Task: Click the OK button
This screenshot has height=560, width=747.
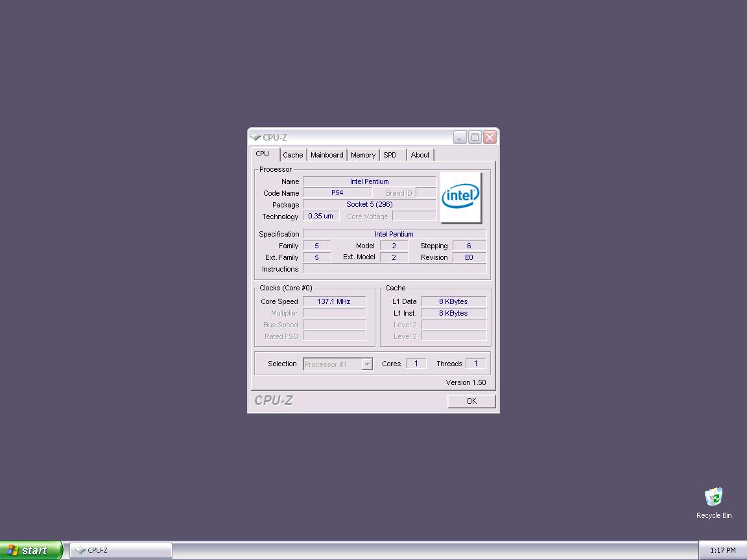Action: point(471,401)
